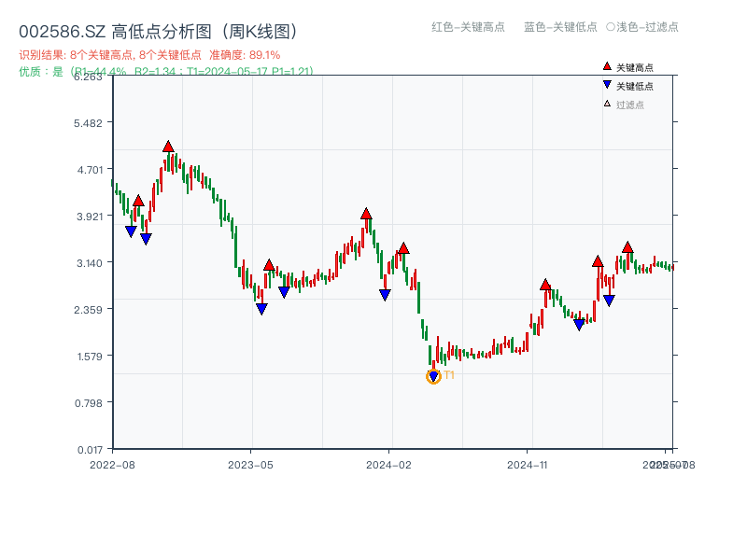Select the rightmost red key-high triangle marker

pos(627,247)
